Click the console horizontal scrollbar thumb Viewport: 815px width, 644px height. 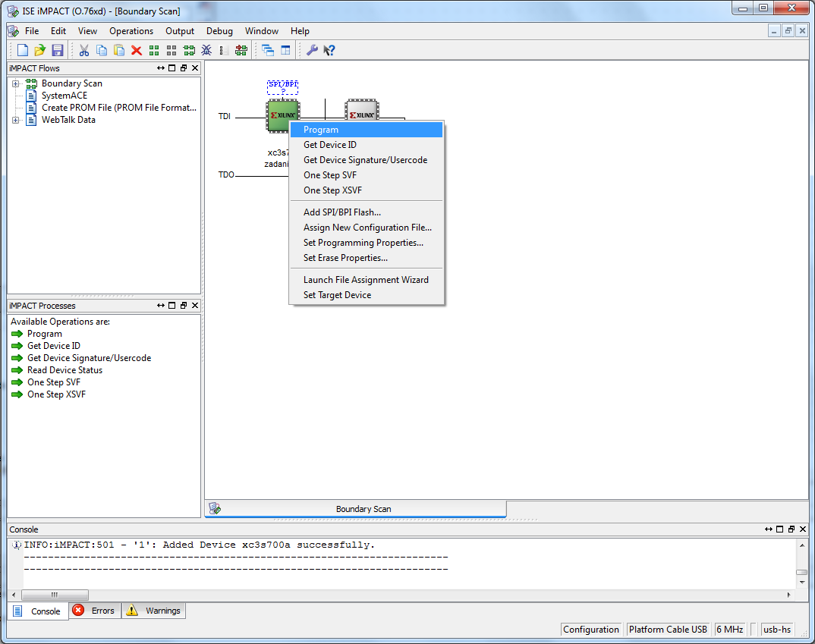click(55, 595)
